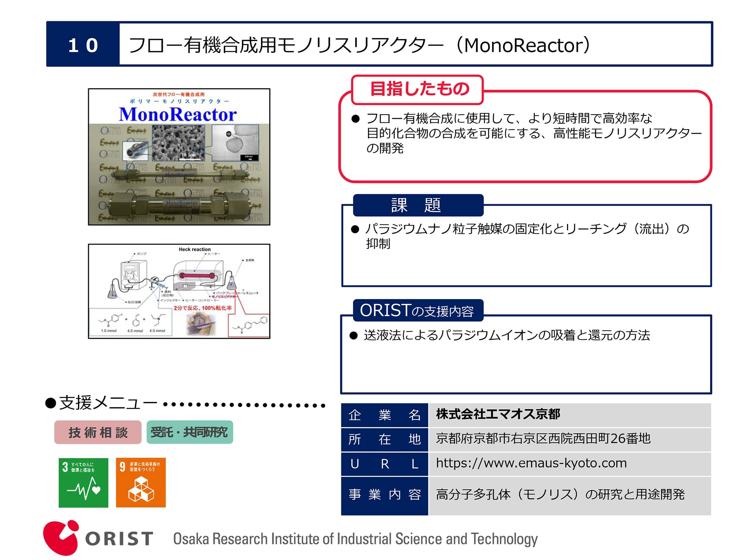Click the red ORIST logo mark

61,538
